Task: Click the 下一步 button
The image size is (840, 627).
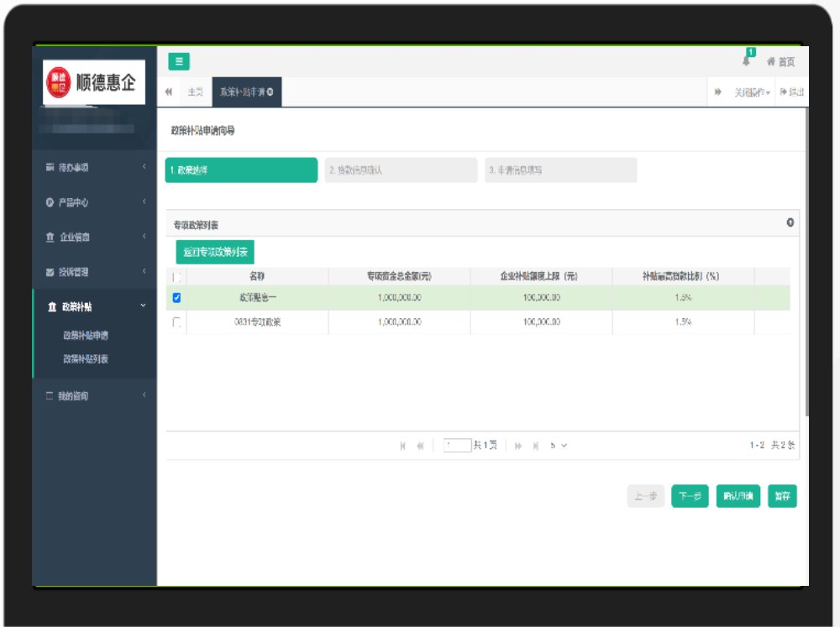Action: click(690, 497)
